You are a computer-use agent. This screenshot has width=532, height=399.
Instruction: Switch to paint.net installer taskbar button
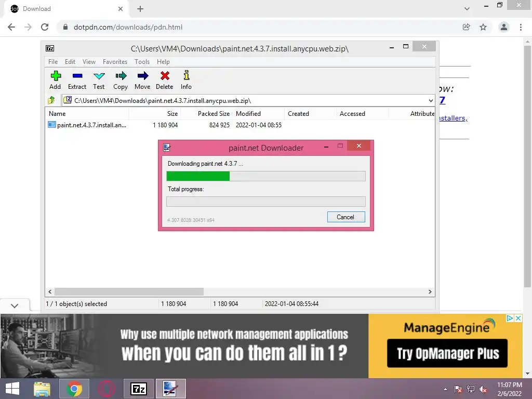[x=170, y=389]
